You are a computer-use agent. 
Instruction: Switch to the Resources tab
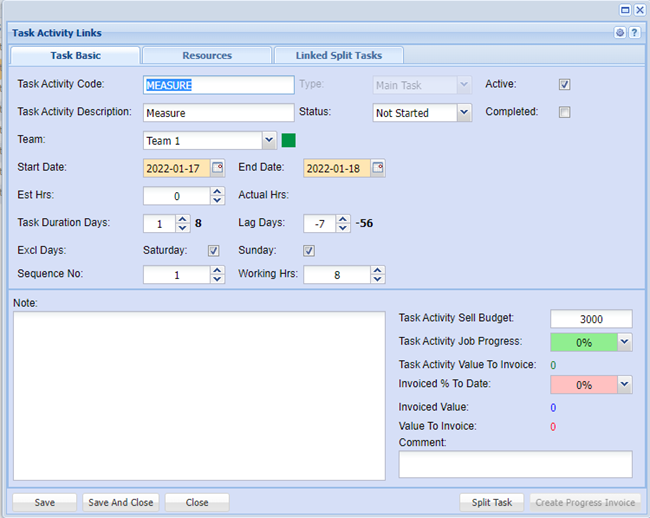coord(206,55)
